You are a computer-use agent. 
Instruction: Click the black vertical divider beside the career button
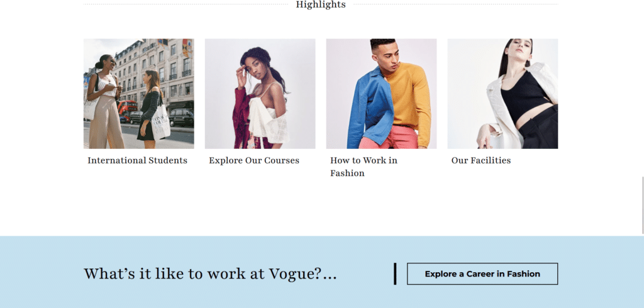coord(395,274)
